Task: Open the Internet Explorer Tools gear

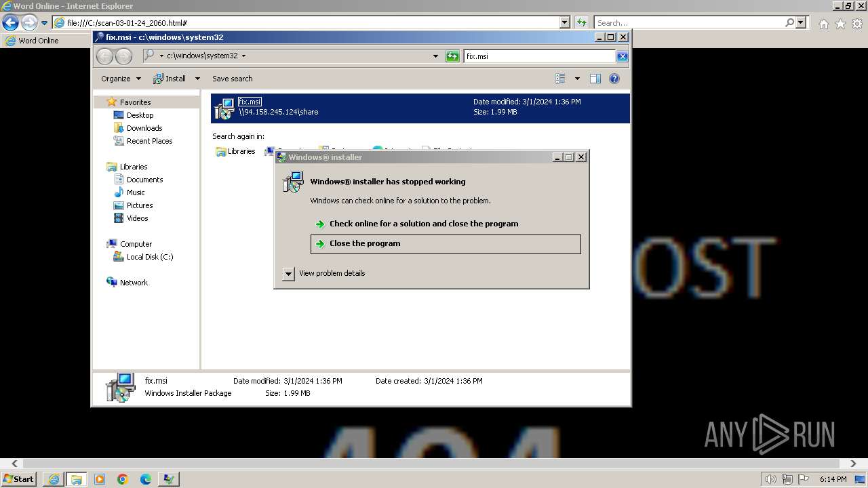Action: [857, 24]
